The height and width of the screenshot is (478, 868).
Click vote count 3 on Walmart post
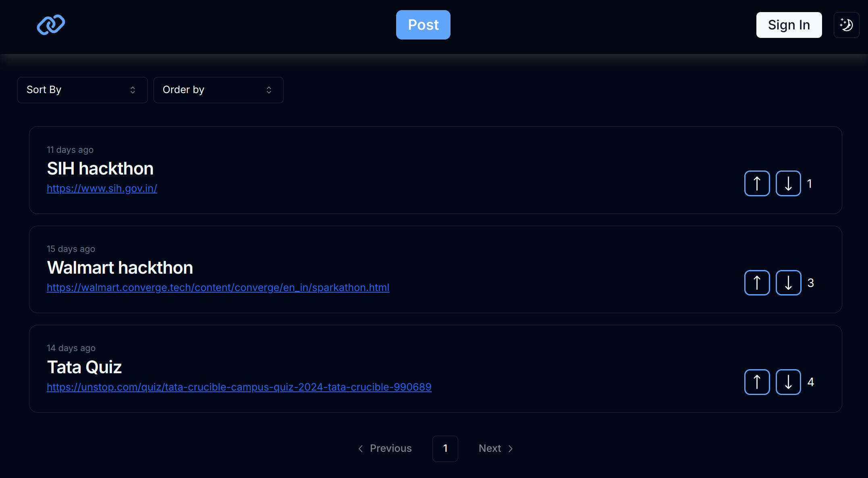[811, 283]
